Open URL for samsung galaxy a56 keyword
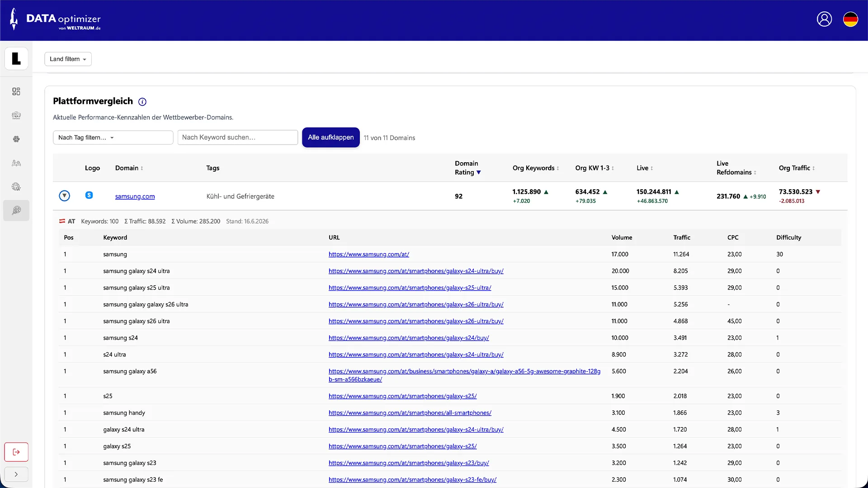This screenshot has height=488, width=868. [464, 375]
